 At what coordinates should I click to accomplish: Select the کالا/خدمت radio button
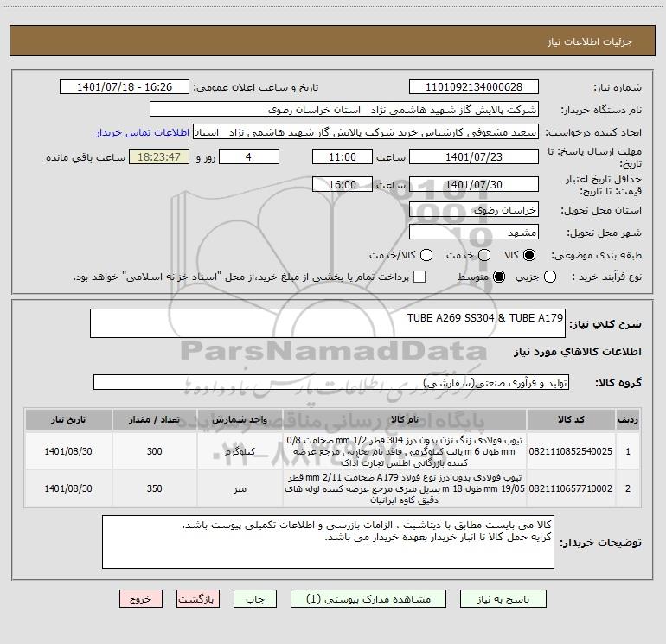[x=426, y=255]
